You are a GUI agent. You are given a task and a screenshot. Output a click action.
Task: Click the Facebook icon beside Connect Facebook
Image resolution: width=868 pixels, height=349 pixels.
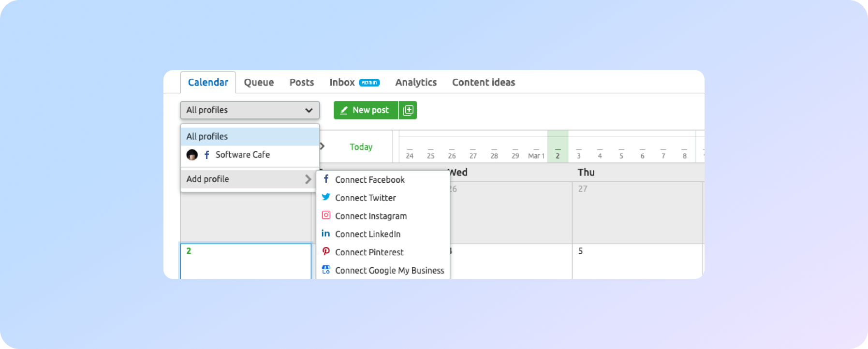(x=326, y=179)
